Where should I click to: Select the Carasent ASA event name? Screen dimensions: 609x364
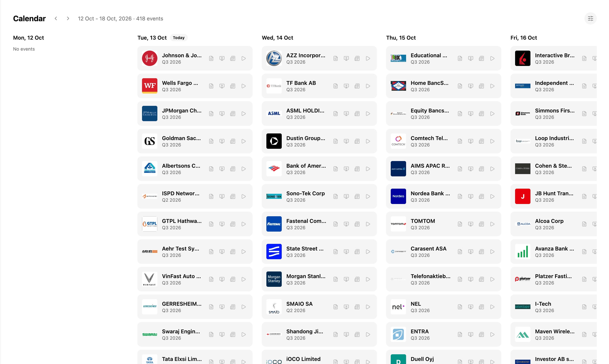[x=429, y=248]
